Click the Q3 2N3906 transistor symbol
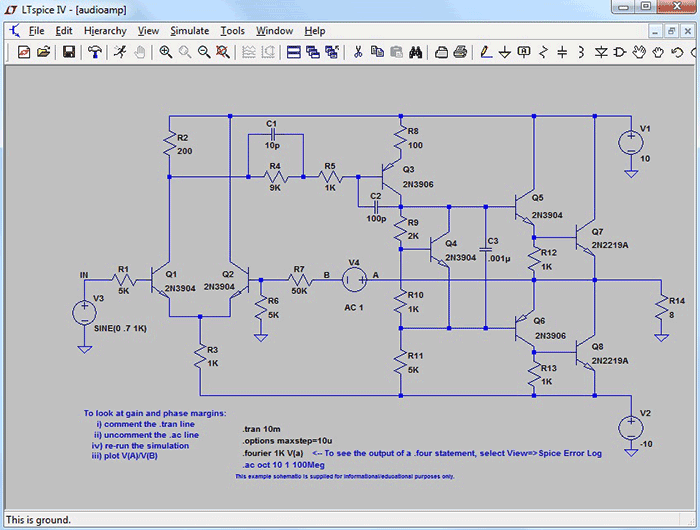Image resolution: width=700 pixels, height=530 pixels. (391, 177)
